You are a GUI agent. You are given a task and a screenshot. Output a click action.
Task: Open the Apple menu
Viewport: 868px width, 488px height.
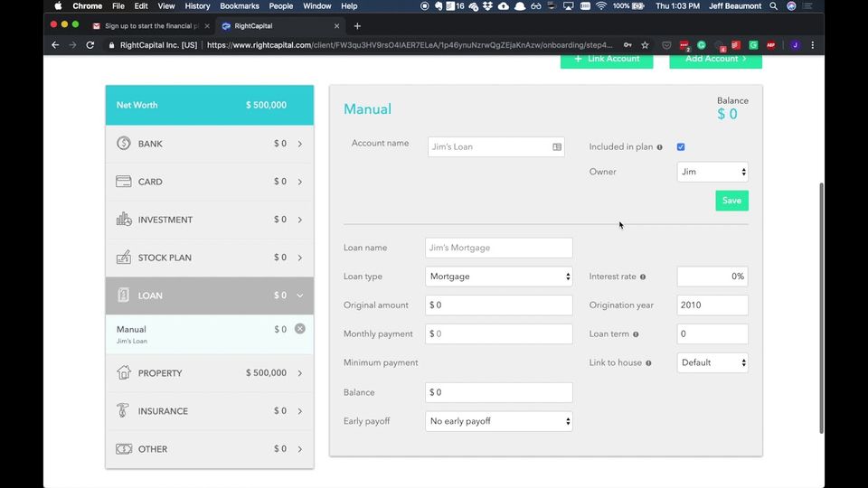coord(58,6)
